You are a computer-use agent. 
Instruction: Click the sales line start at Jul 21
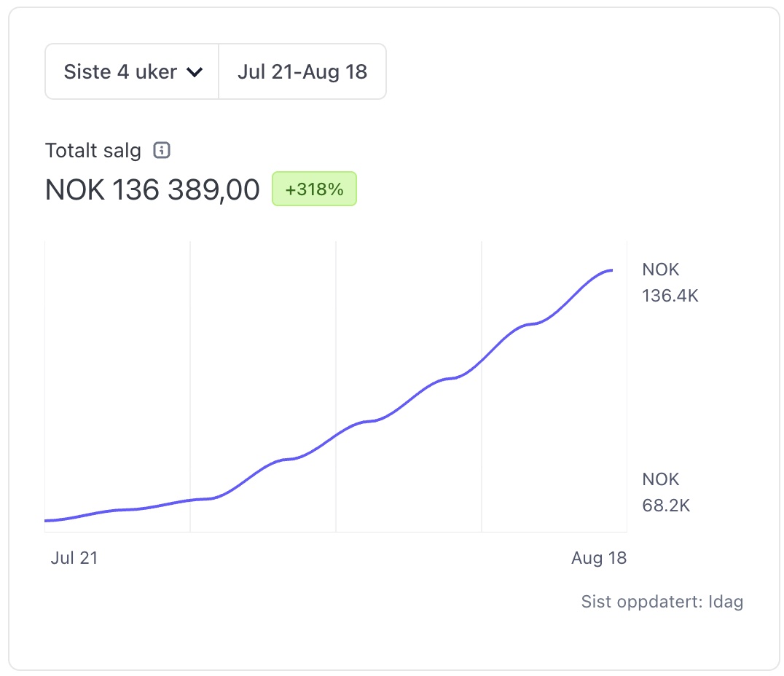click(47, 521)
